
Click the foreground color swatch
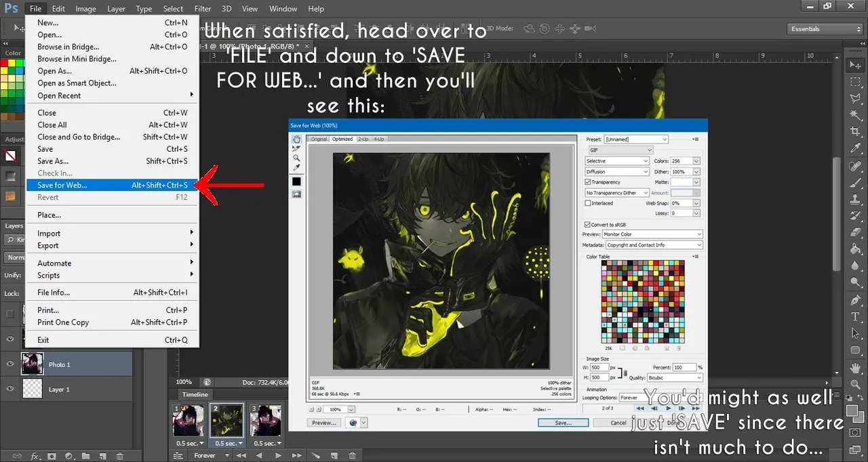pyautogui.click(x=852, y=409)
